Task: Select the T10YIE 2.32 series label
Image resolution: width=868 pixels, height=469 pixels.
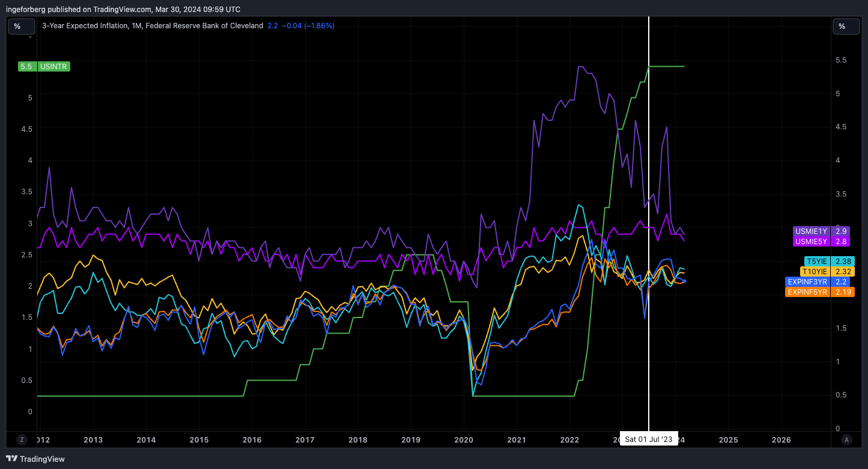Action: tap(827, 272)
